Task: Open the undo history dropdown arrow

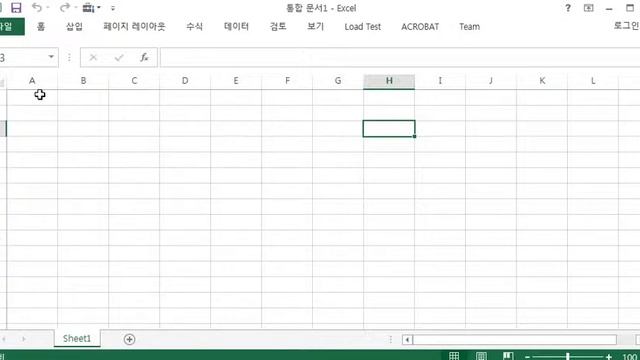Action: click(48, 8)
